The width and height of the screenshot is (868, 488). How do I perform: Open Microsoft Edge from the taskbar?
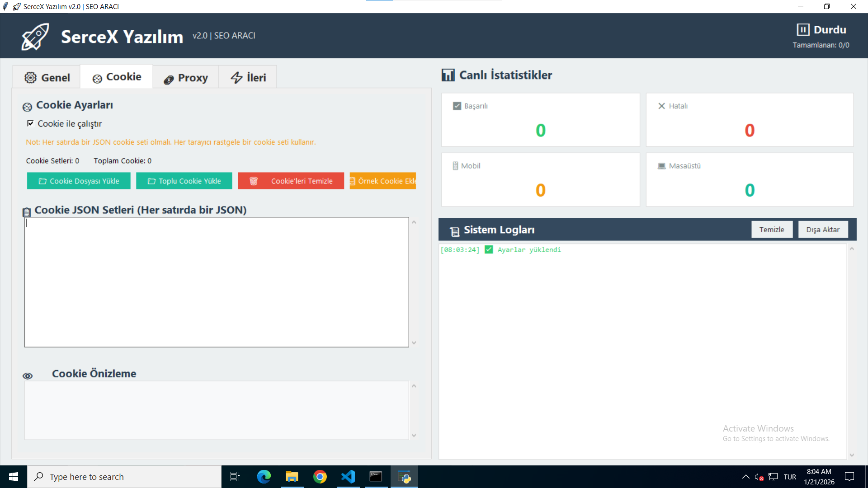click(x=264, y=477)
